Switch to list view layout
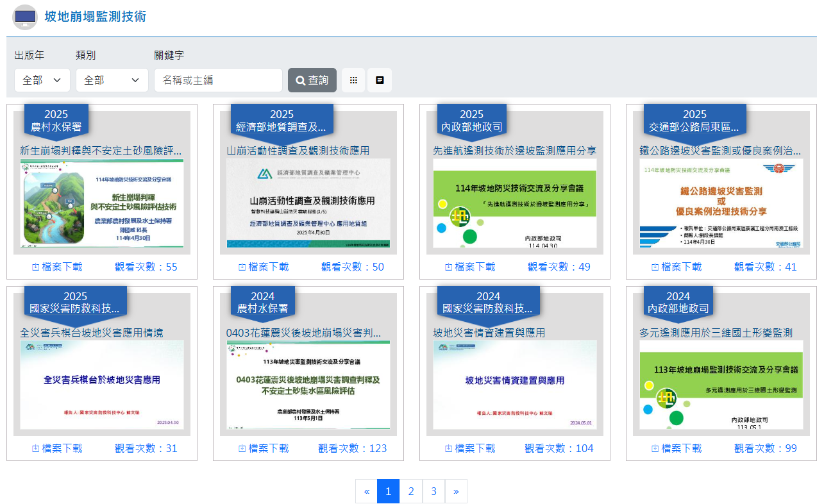Image resolution: width=824 pixels, height=504 pixels. coord(378,80)
